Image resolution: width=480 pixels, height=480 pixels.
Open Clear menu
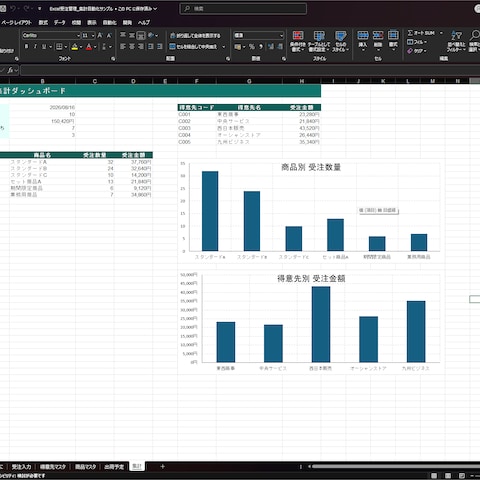pyautogui.click(x=417, y=51)
